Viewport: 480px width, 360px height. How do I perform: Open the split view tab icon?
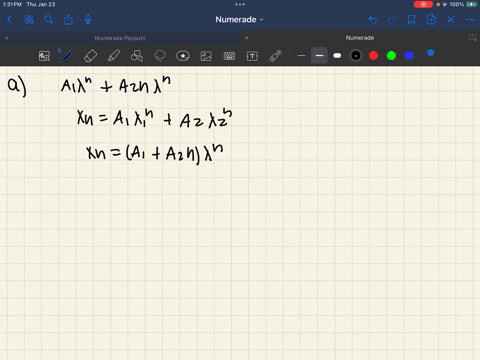click(x=472, y=37)
